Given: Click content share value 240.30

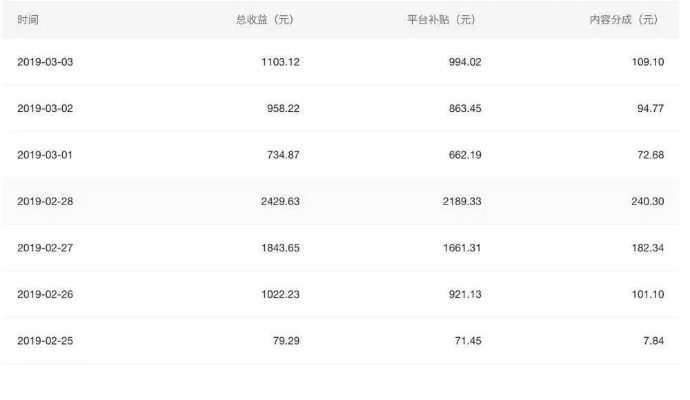Looking at the screenshot, I should pyautogui.click(x=648, y=202).
